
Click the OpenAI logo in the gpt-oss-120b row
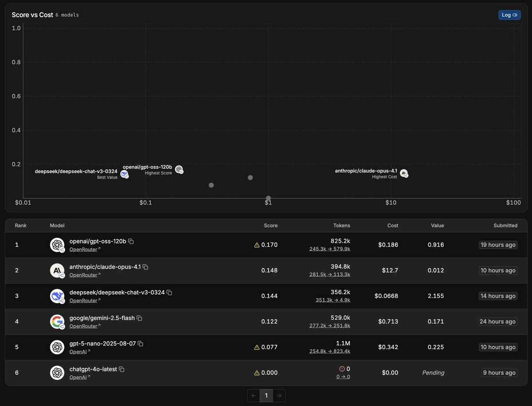(57, 245)
